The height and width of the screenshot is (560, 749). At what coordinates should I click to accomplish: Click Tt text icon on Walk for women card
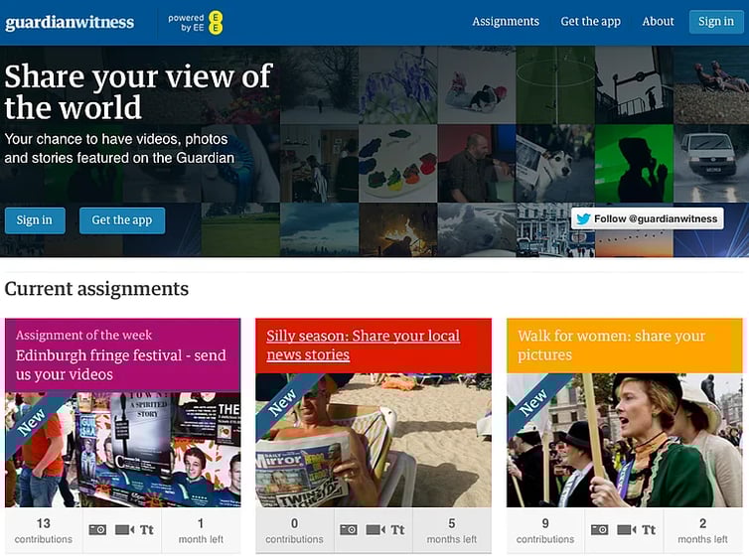[649, 530]
